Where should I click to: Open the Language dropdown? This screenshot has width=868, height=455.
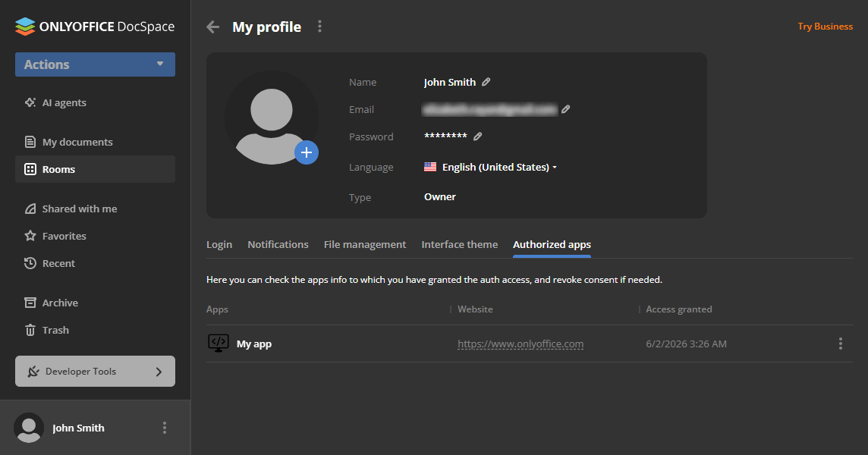[490, 167]
